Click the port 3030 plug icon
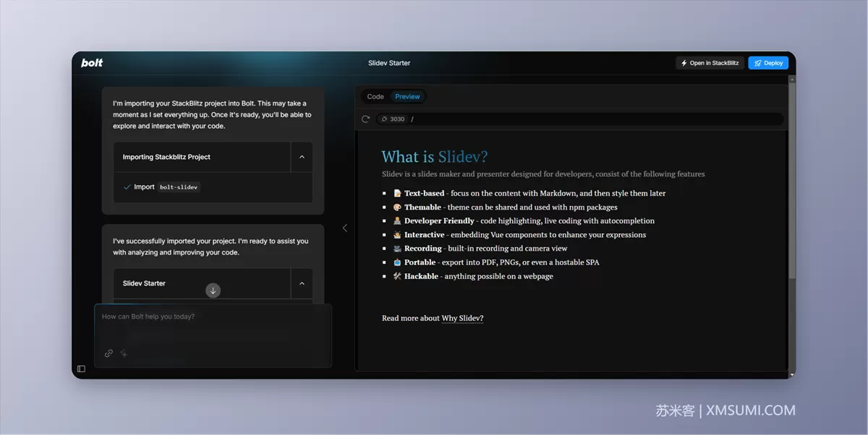 coord(385,119)
